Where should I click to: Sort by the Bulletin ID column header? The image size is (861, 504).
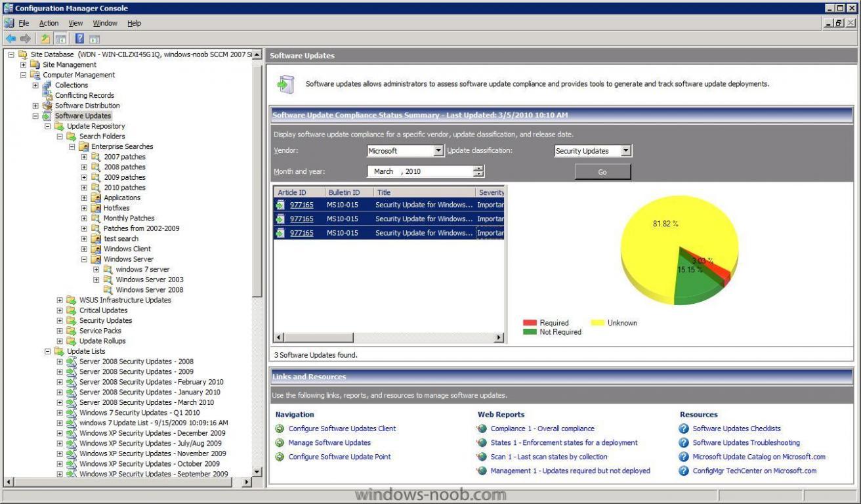click(349, 192)
